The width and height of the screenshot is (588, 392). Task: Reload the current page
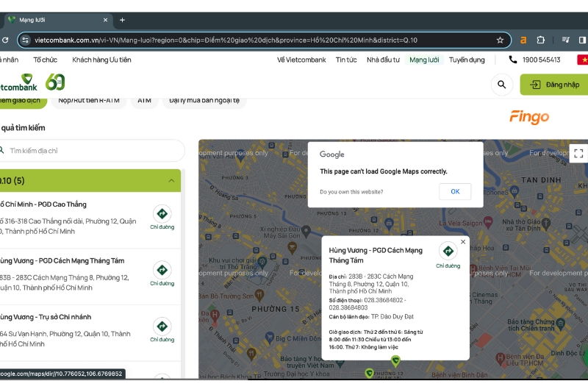[5, 40]
